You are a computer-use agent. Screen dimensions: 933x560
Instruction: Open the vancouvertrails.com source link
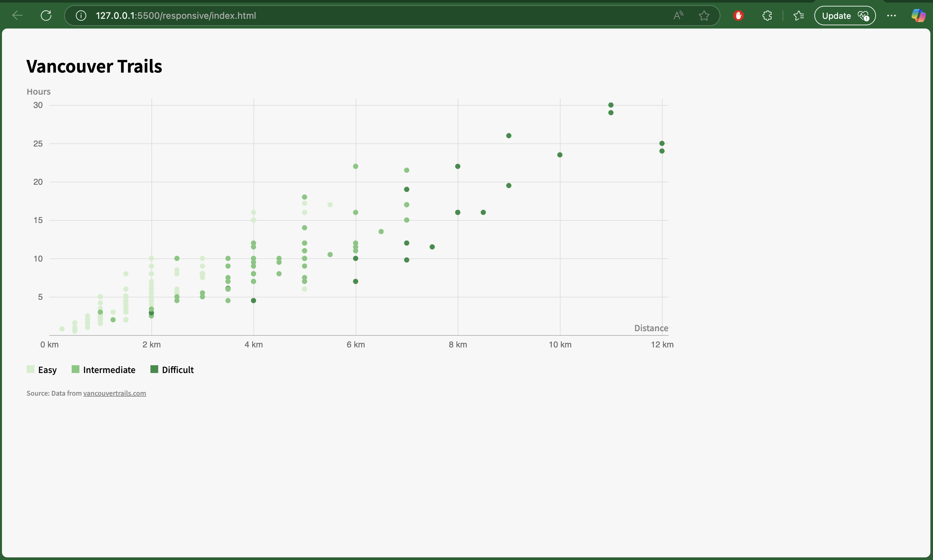[x=114, y=393]
